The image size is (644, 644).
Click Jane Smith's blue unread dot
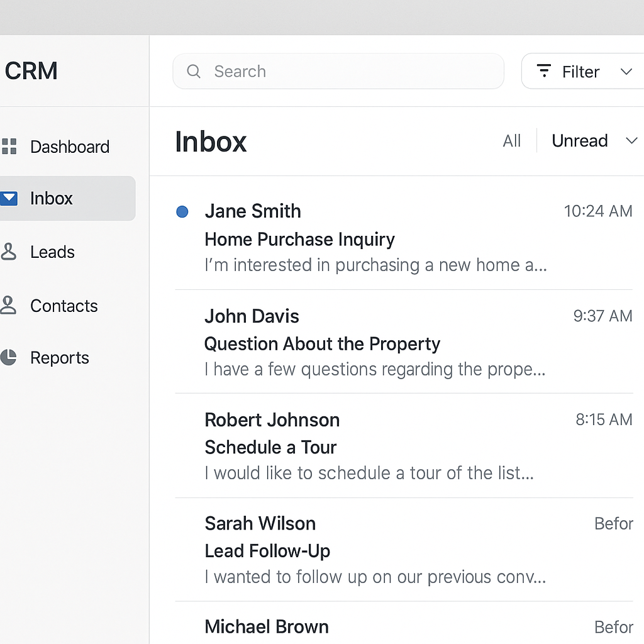(182, 212)
